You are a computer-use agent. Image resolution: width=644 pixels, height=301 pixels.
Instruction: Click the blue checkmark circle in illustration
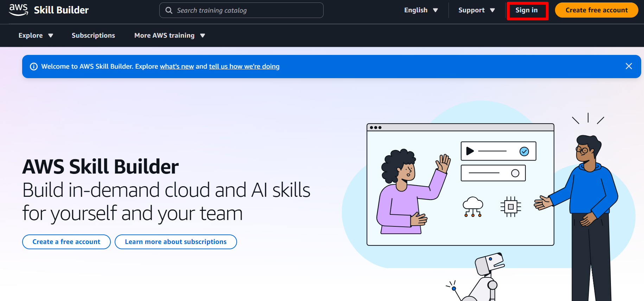click(x=524, y=151)
